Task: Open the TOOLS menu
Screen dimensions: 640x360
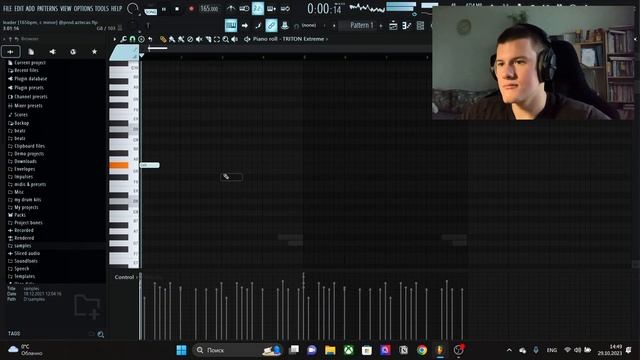Action: pyautogui.click(x=102, y=8)
